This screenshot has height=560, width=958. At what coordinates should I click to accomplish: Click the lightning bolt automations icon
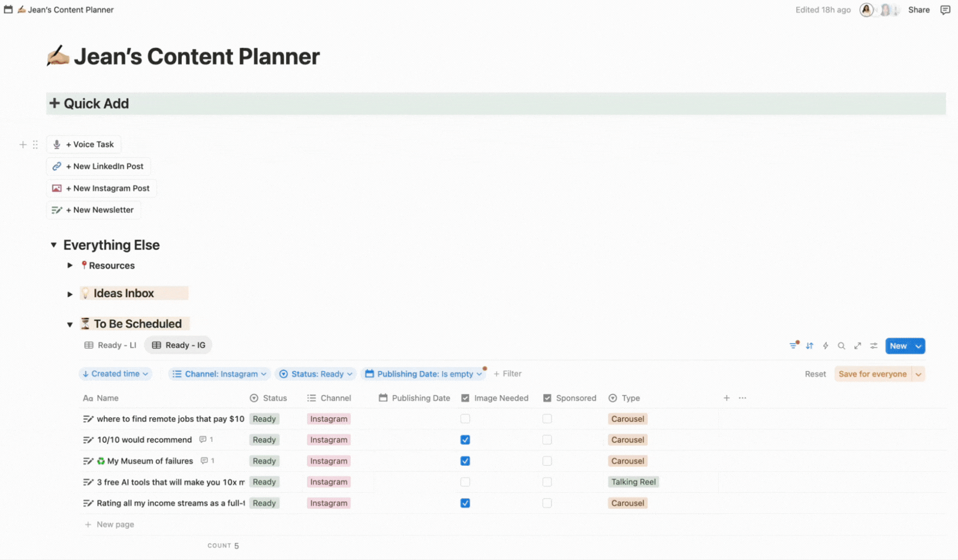pyautogui.click(x=826, y=346)
